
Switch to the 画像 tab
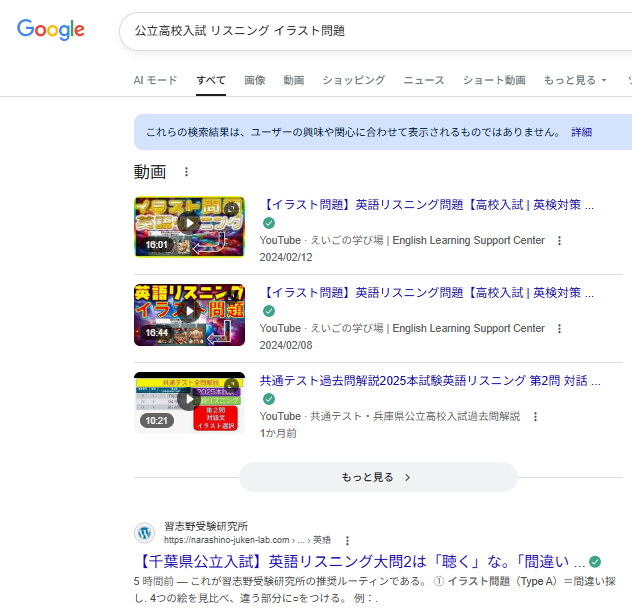click(x=255, y=80)
